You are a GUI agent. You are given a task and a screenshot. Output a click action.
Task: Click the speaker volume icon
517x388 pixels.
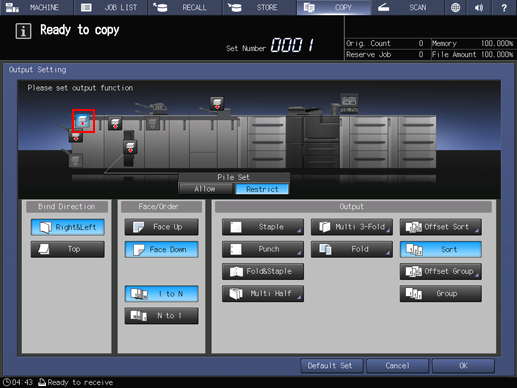(x=479, y=7)
